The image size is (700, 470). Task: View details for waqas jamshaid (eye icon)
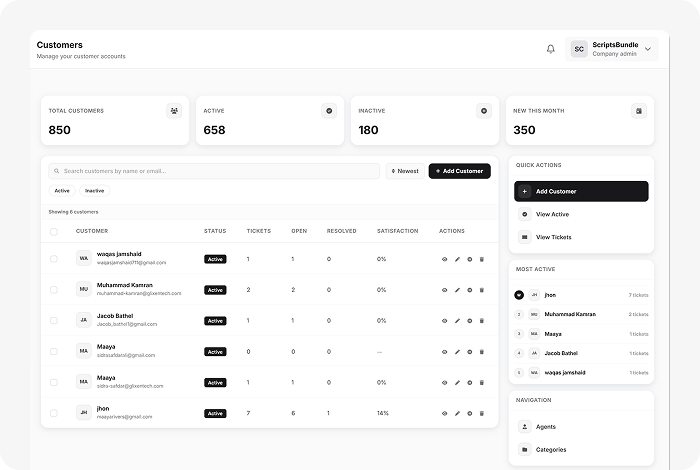click(445, 259)
